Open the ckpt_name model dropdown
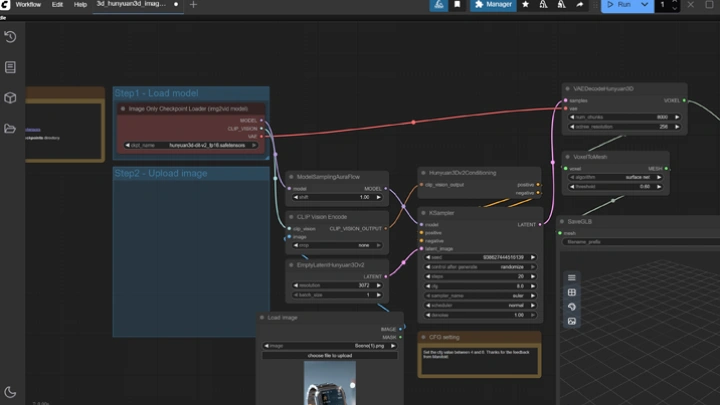 click(x=191, y=145)
